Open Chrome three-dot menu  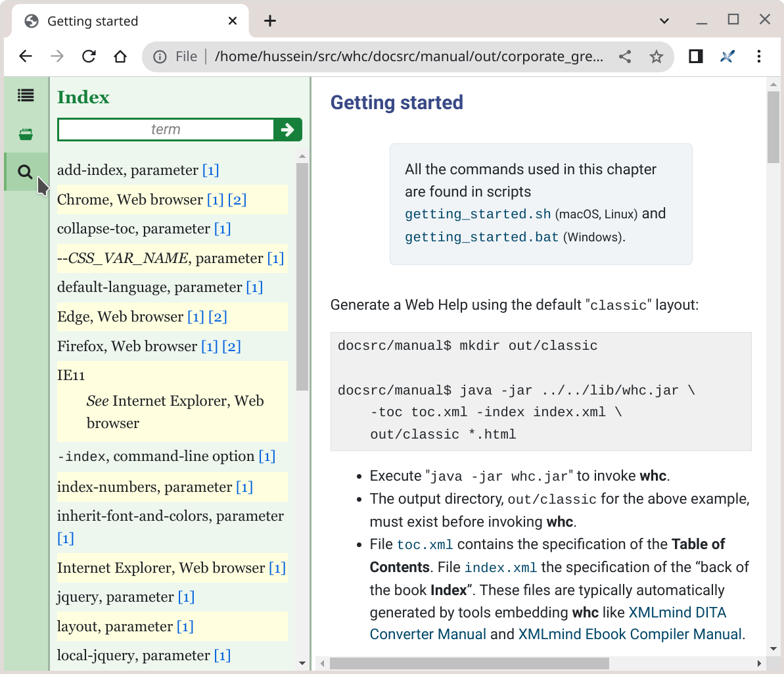[x=759, y=57]
